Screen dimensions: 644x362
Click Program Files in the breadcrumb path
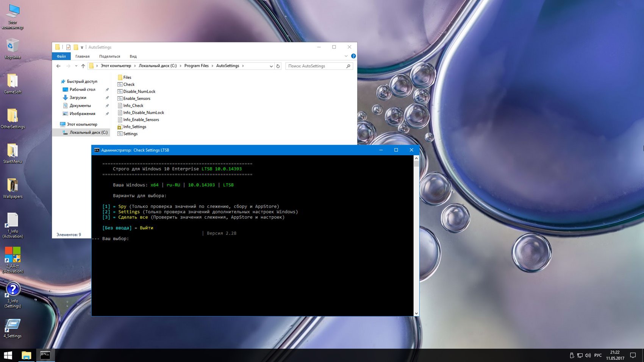click(196, 66)
